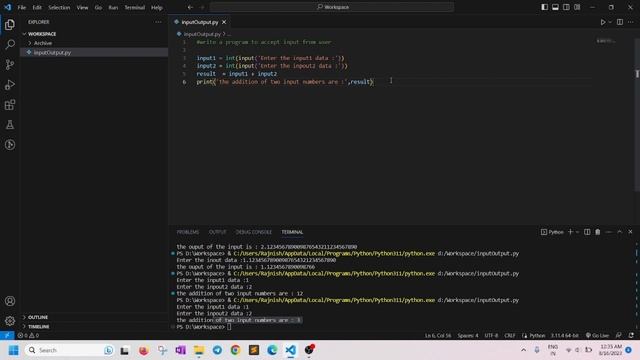Split the terminal
The image size is (640, 360).
(x=587, y=232)
